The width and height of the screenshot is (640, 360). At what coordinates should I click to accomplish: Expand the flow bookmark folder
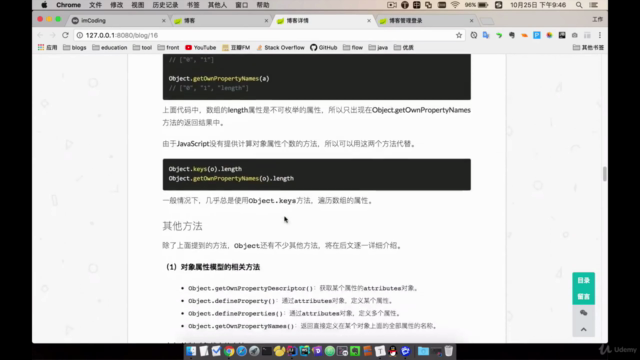(353, 47)
